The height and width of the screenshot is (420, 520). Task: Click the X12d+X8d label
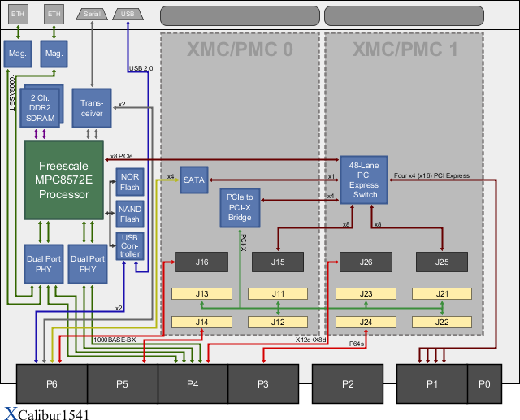(x=310, y=340)
